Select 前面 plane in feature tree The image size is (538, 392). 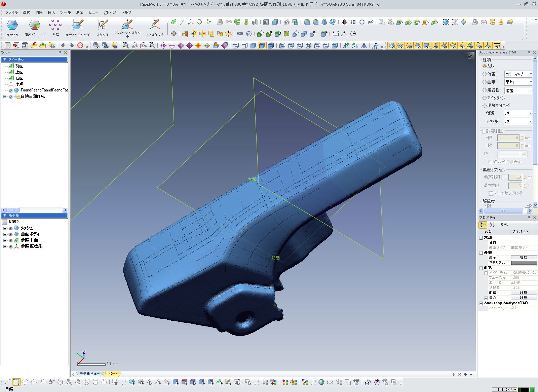point(19,66)
